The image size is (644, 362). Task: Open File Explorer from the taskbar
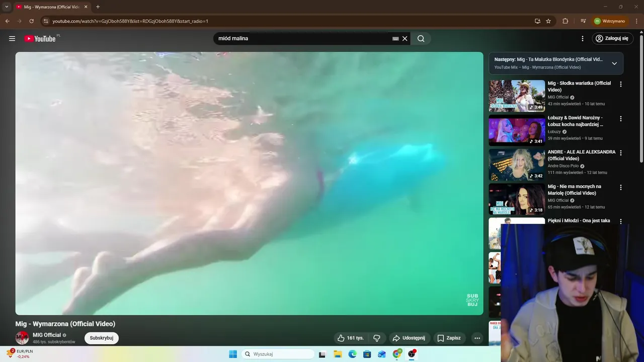pyautogui.click(x=338, y=354)
